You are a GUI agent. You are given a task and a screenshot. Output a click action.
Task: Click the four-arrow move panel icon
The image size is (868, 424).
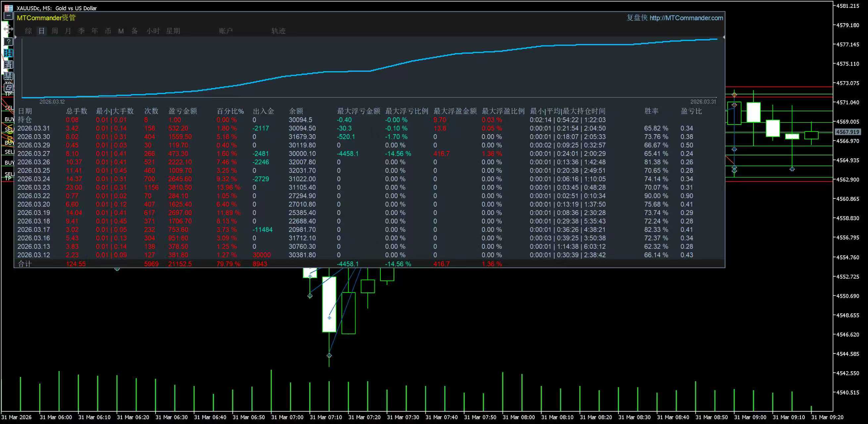pyautogui.click(x=8, y=29)
